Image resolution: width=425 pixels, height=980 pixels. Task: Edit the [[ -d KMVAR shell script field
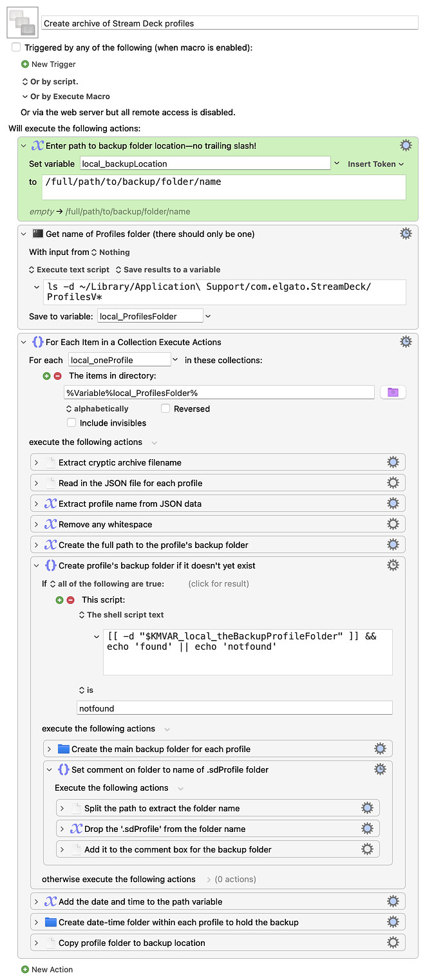pos(248,651)
